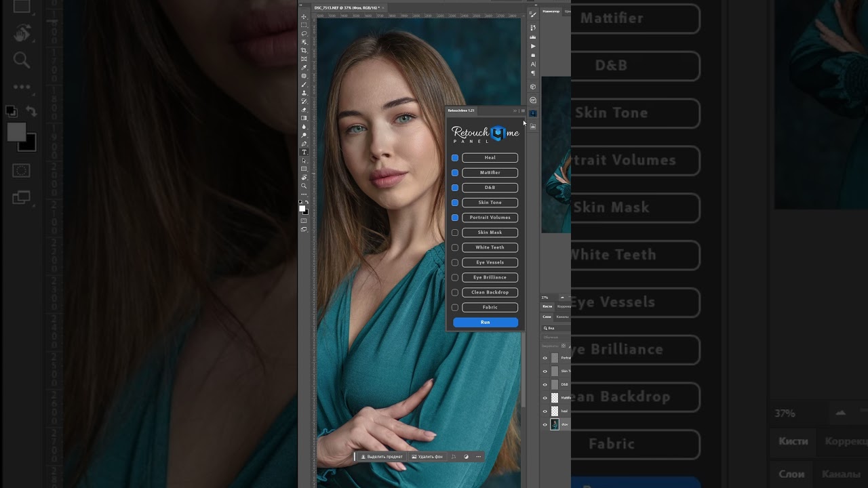Click the Heal button in Retouch4me

pos(490,158)
